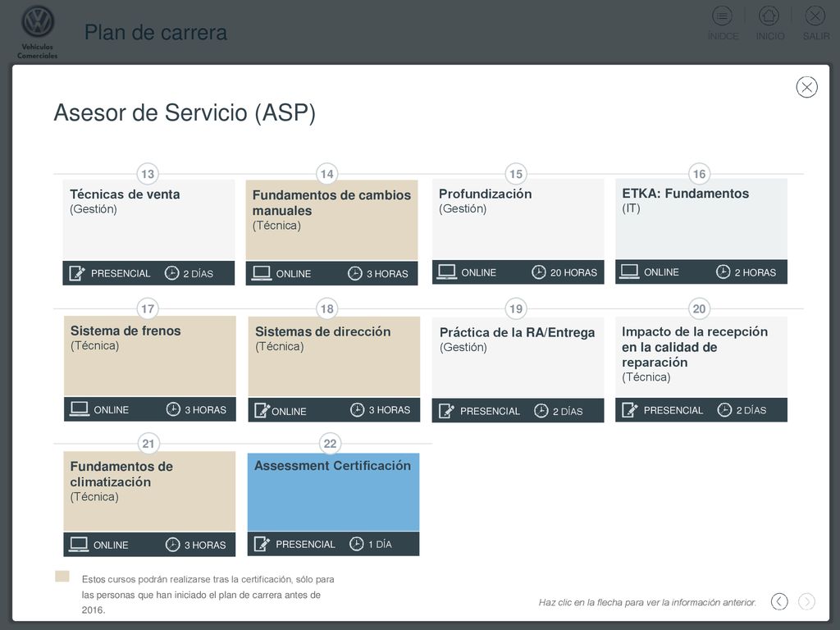Open the Sistema de frenos card
Image resolution: width=840 pixels, height=630 pixels.
pyautogui.click(x=150, y=368)
